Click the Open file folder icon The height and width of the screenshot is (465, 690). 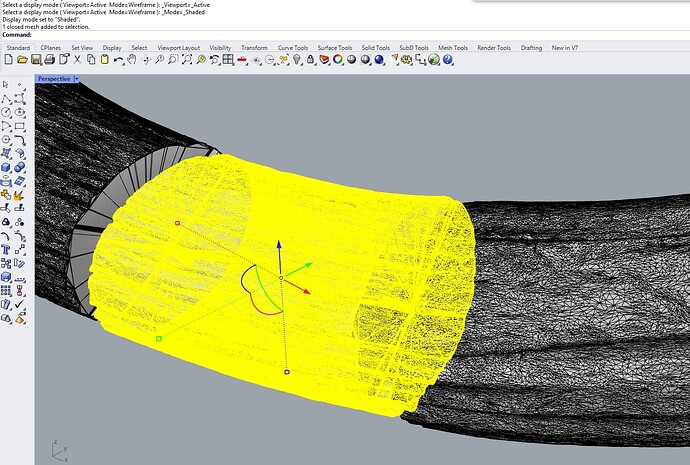click(x=22, y=59)
